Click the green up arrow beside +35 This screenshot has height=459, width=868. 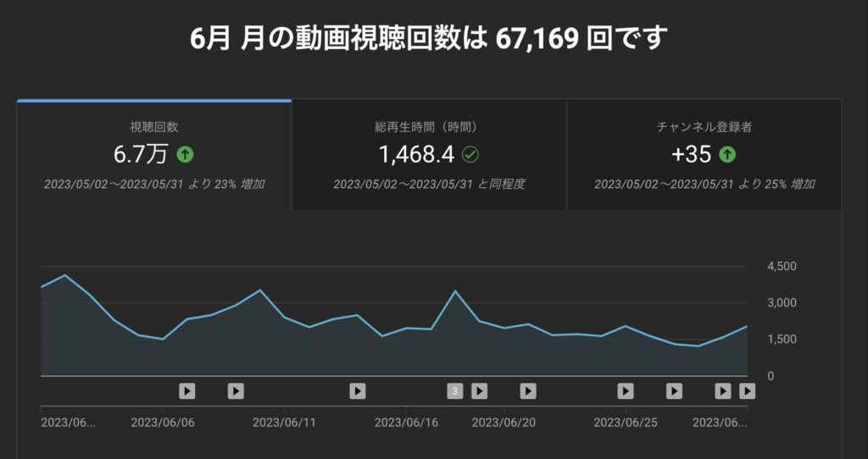[x=726, y=155]
